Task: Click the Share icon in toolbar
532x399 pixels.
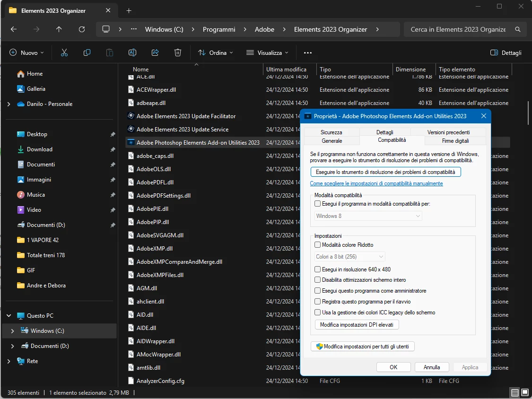Action: click(x=155, y=52)
